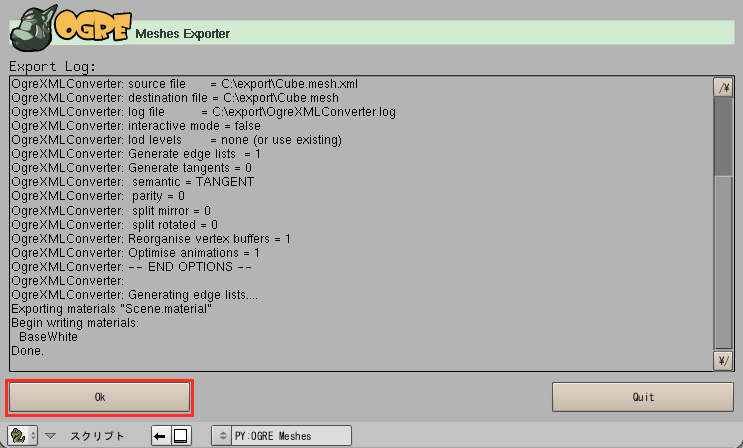Click the 'Export Log:' label
The width and height of the screenshot is (743, 448).
tap(52, 66)
